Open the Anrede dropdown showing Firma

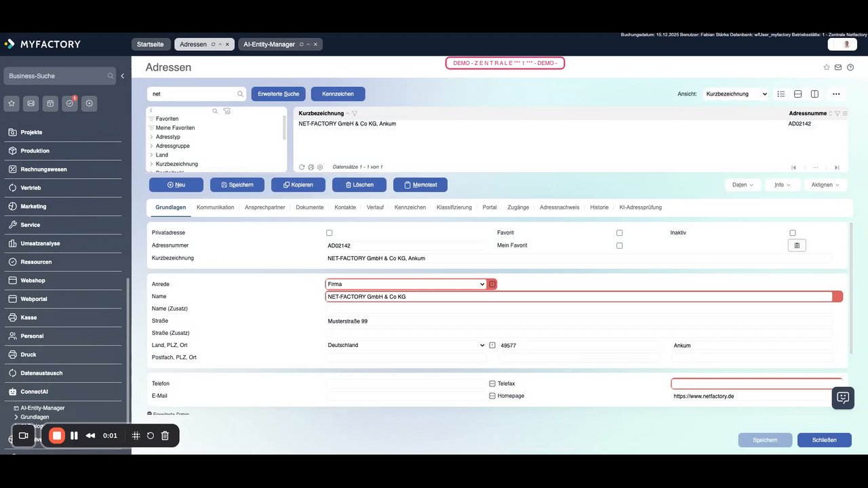click(x=406, y=285)
